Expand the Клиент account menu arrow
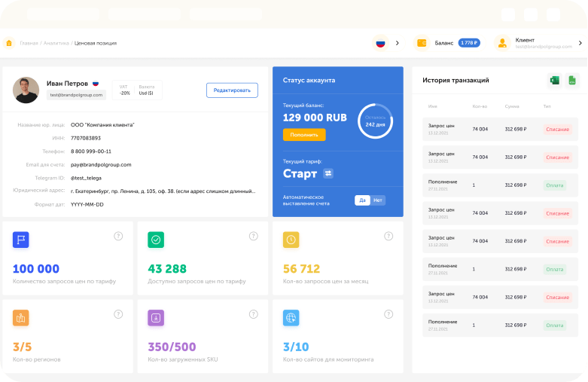Screen dimensions: 588x382 click(580, 43)
